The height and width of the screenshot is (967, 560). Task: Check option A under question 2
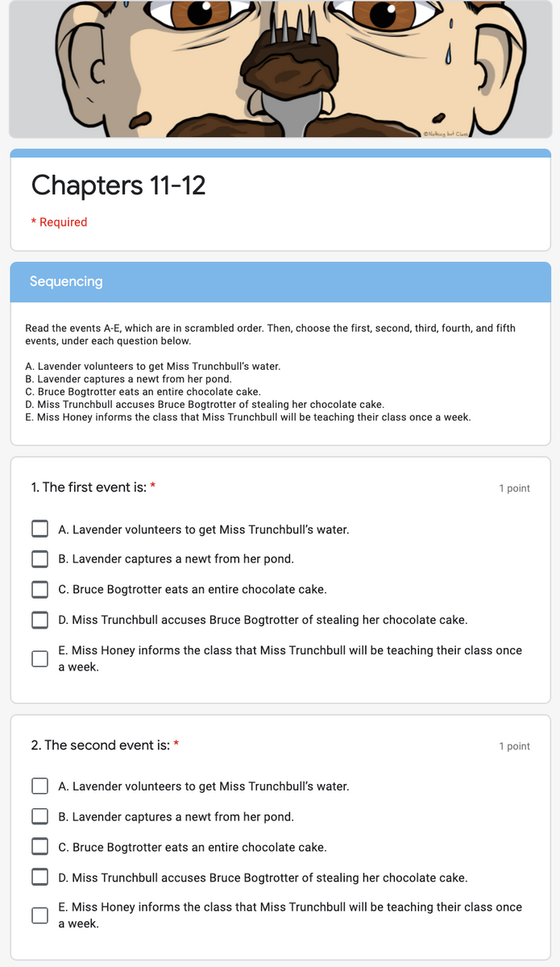39,786
